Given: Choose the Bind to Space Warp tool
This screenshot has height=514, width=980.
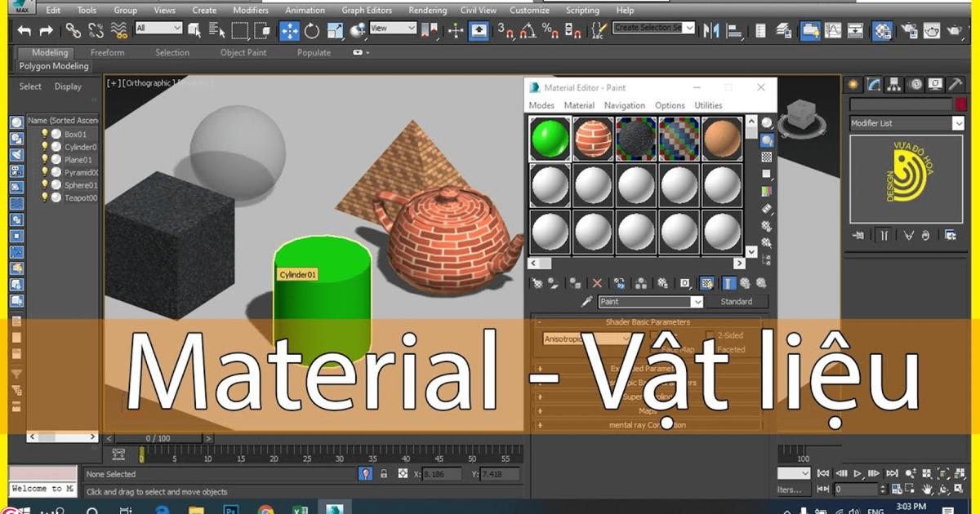Looking at the screenshot, I should [x=119, y=31].
